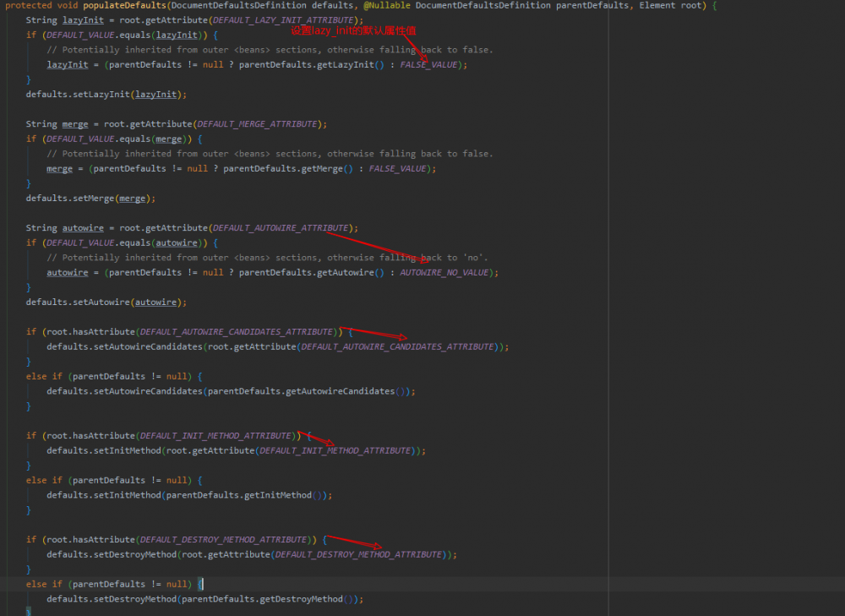This screenshot has width=845, height=616.
Task: Click defaults.setAutowire(autowire) statement
Action: (106, 303)
